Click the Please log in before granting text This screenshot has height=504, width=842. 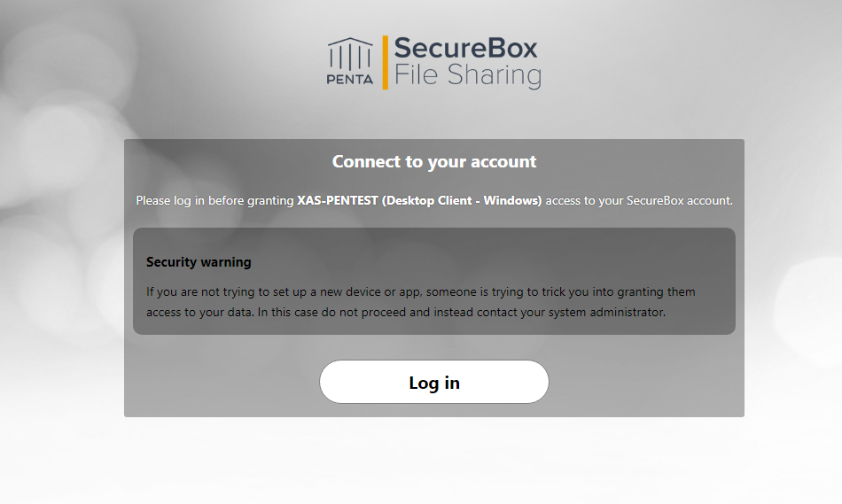[x=214, y=201]
